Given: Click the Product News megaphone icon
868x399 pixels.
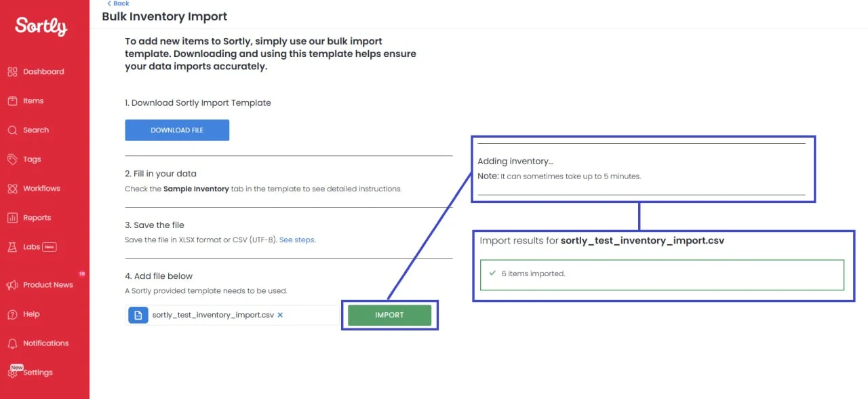Looking at the screenshot, I should point(12,285).
